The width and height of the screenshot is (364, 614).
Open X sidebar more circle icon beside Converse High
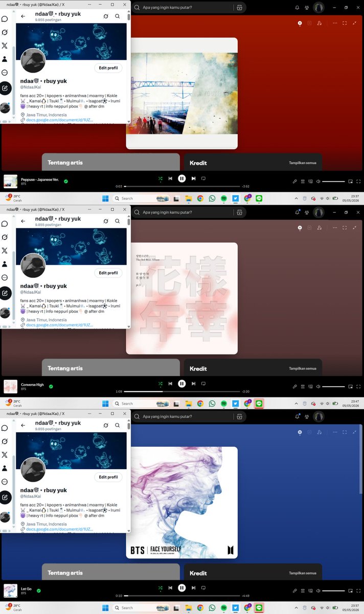[5, 277]
